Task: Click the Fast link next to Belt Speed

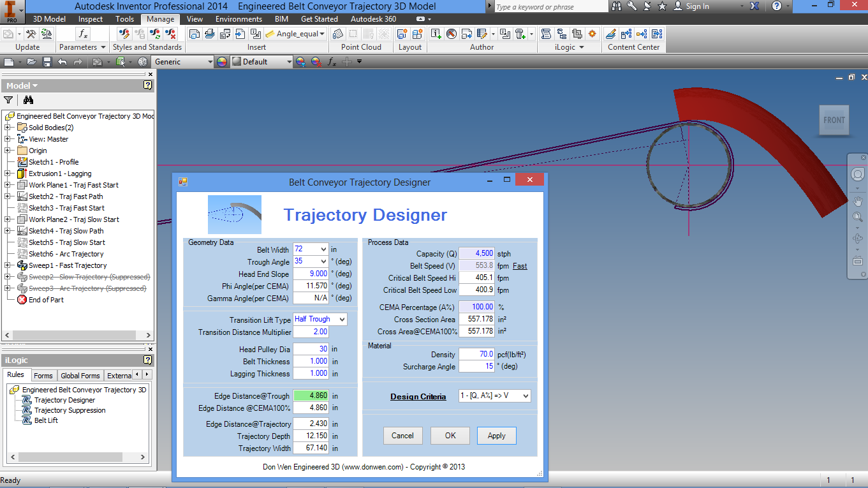Action: pos(520,266)
